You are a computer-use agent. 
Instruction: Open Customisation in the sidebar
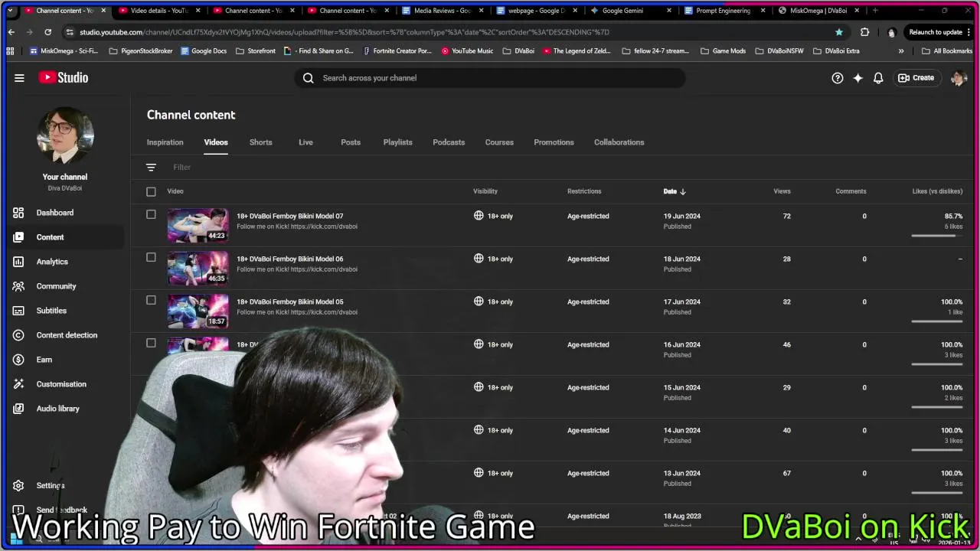click(63, 384)
